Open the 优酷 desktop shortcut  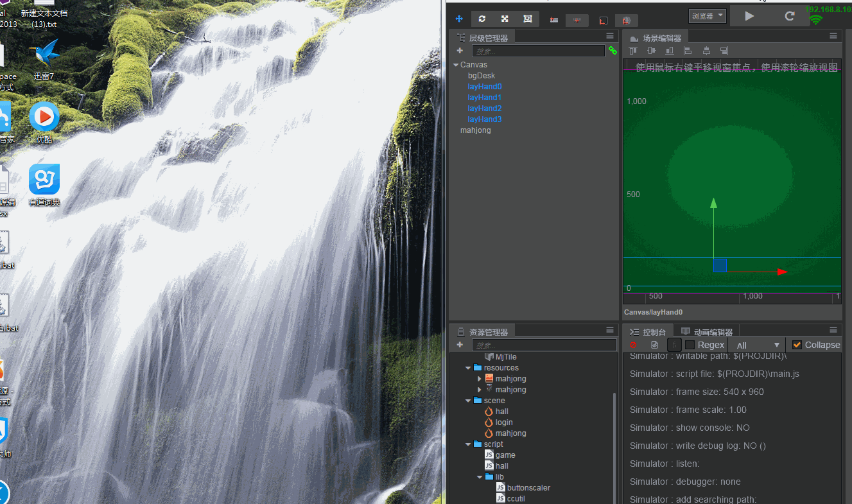(x=44, y=122)
